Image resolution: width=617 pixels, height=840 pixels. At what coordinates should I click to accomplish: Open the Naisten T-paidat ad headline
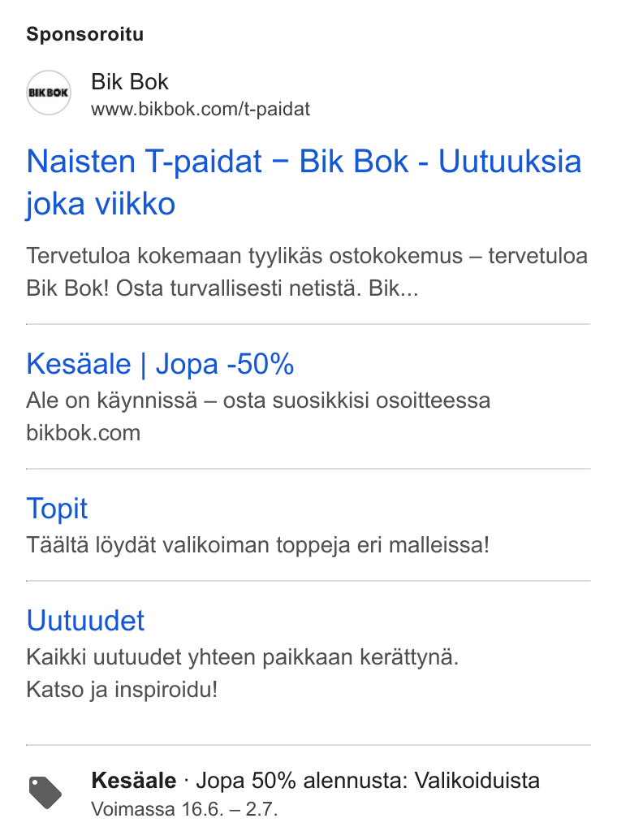click(304, 182)
